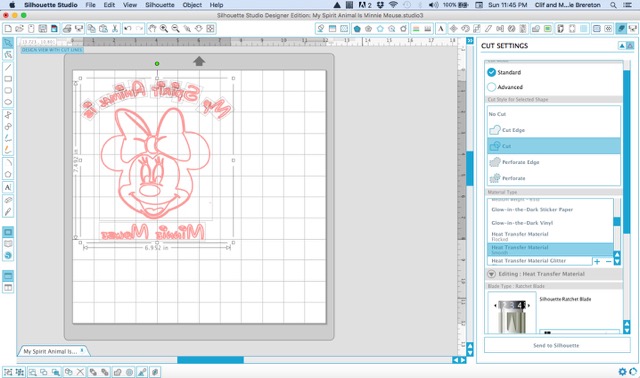Click the New document icon

pos(8,29)
